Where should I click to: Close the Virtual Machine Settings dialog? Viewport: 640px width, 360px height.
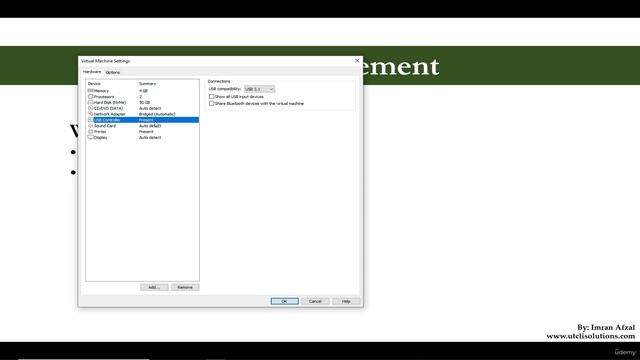tap(357, 60)
